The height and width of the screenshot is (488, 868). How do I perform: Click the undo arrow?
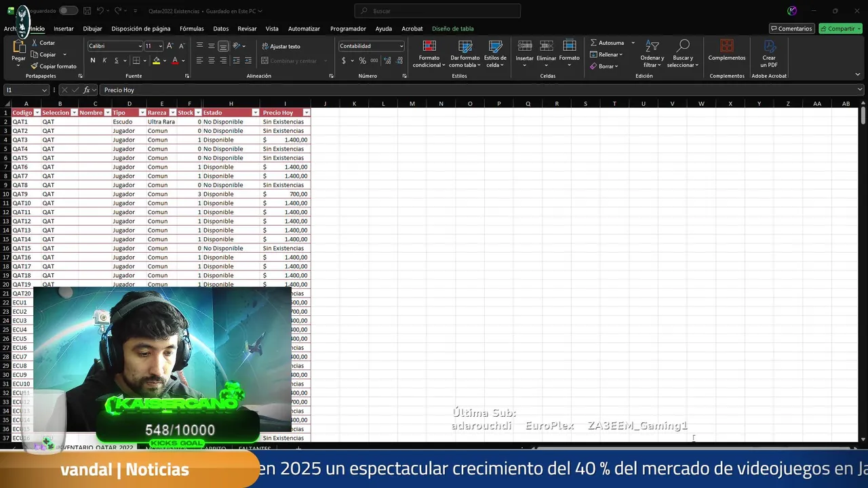[100, 11]
